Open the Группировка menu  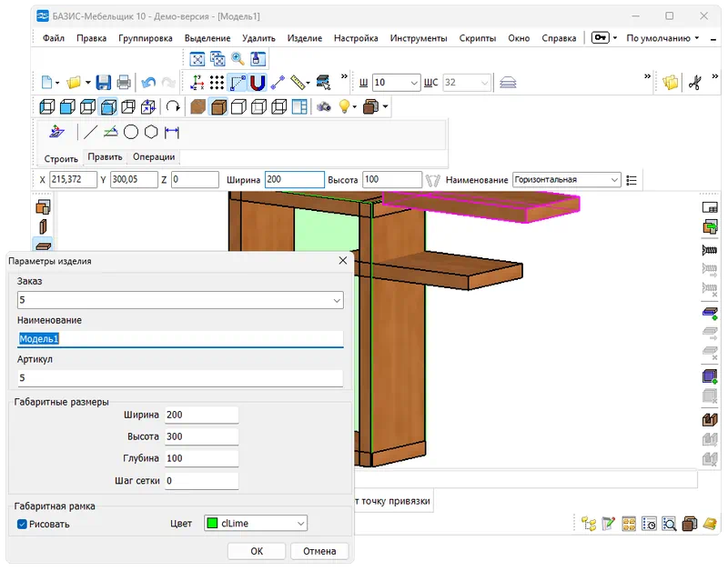pyautogui.click(x=146, y=38)
